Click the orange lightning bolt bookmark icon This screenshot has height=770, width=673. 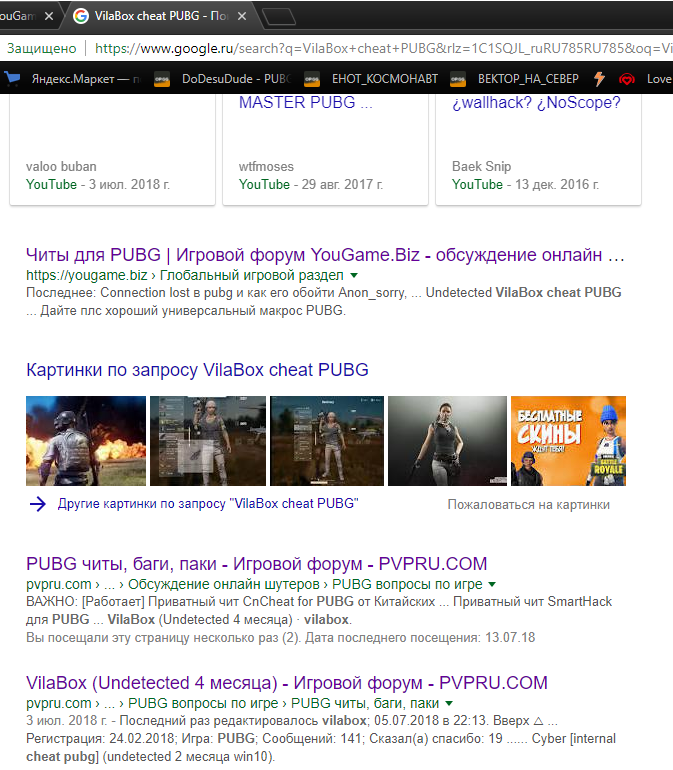click(599, 79)
